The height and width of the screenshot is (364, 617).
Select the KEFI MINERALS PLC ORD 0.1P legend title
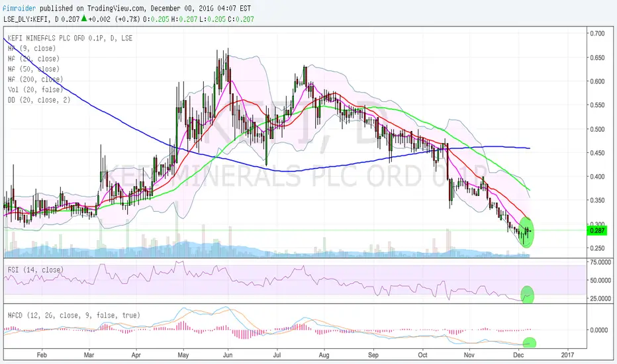70,38
